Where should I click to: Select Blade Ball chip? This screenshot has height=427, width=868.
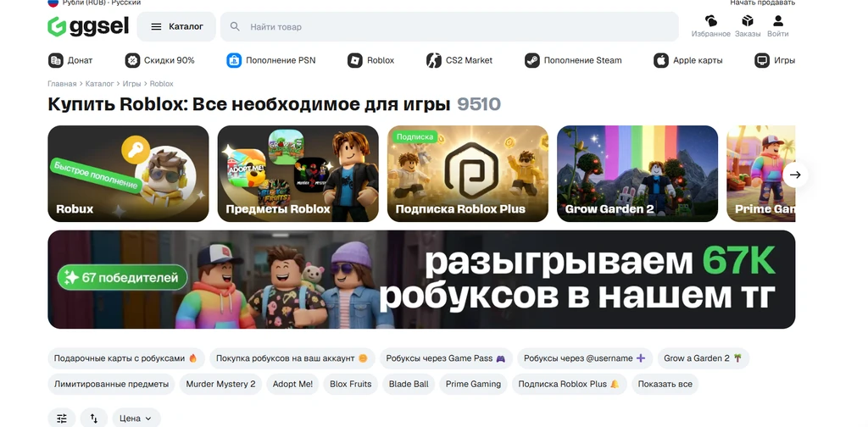(409, 384)
